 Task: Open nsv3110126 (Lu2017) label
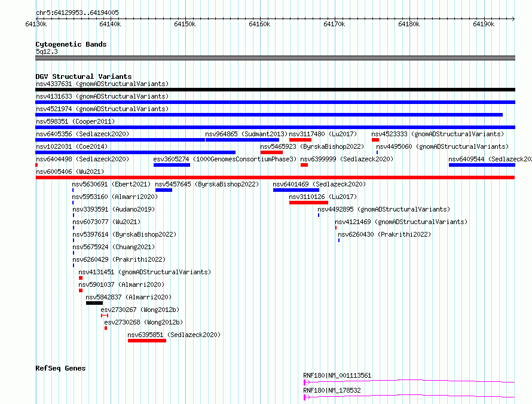323,197
